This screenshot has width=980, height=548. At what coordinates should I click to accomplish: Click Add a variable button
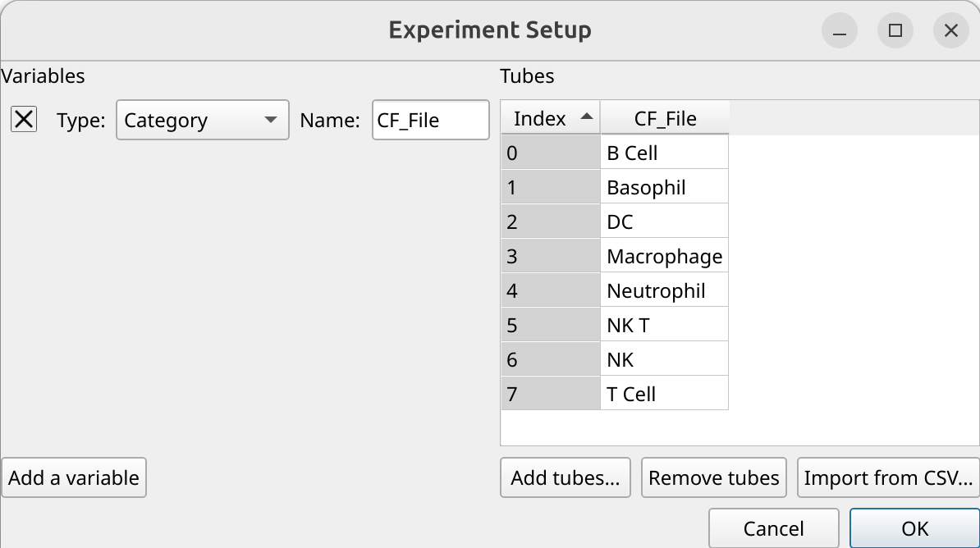74,478
